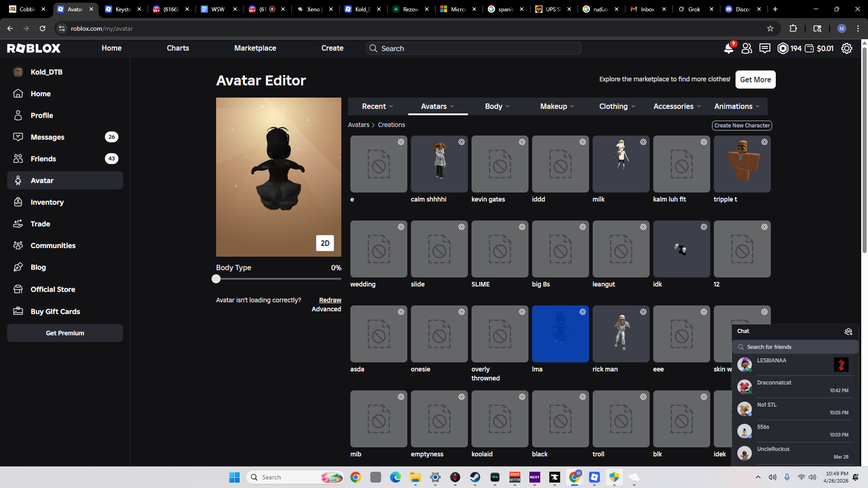The height and width of the screenshot is (488, 868).
Task: Open settings gear on kevin gates avatar
Action: [522, 142]
